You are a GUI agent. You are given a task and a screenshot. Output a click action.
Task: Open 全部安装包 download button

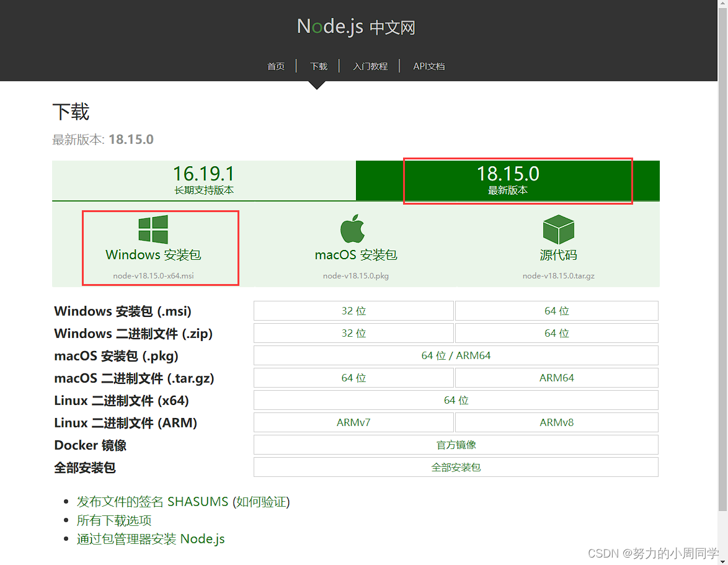coord(456,467)
